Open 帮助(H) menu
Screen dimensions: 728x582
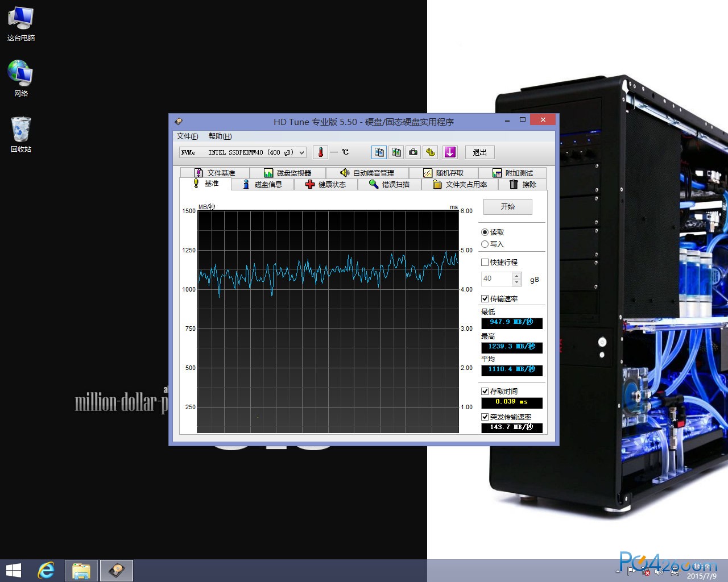220,136
